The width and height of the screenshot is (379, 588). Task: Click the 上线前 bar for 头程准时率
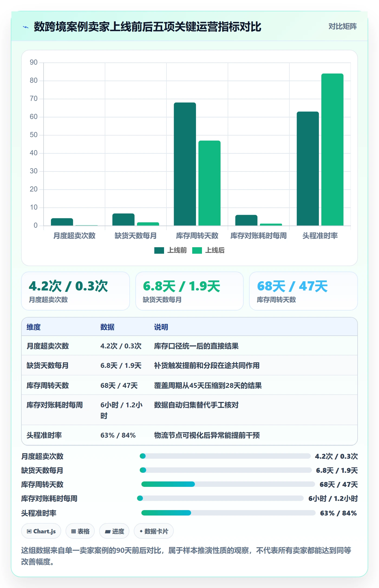click(x=308, y=169)
